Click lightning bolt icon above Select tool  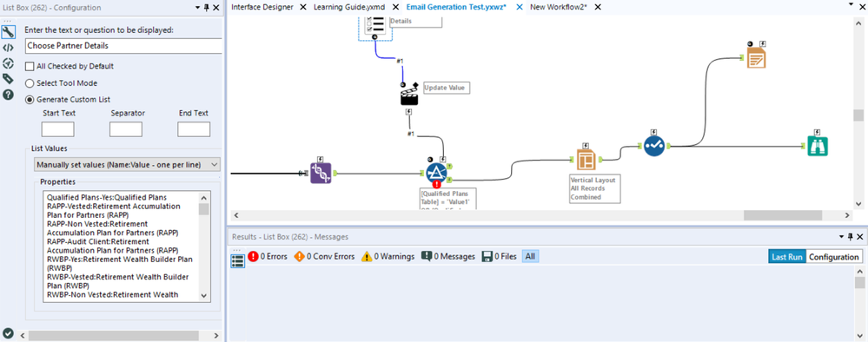click(653, 132)
